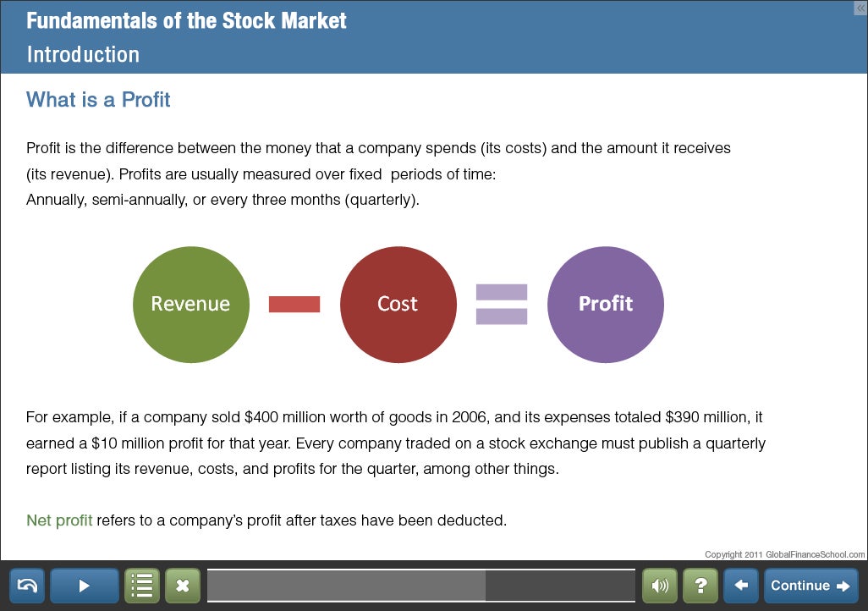Click the green Revenue circle
This screenshot has width=868, height=611.
click(x=191, y=305)
